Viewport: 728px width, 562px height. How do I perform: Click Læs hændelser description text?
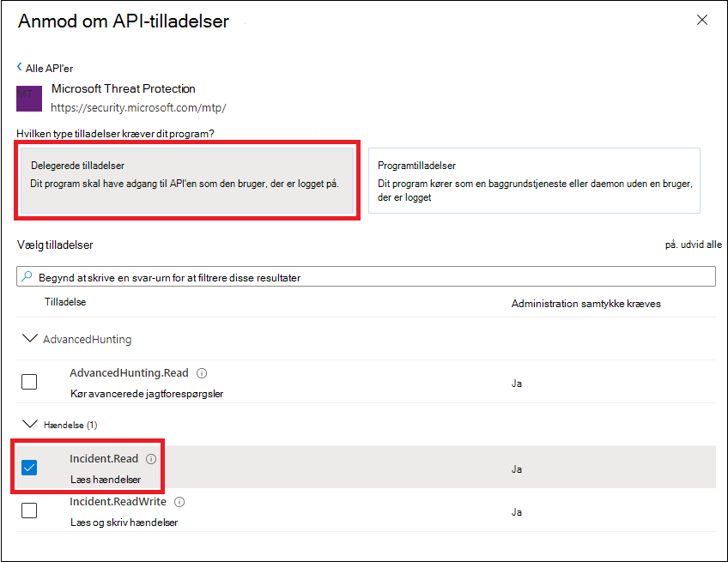106,480
